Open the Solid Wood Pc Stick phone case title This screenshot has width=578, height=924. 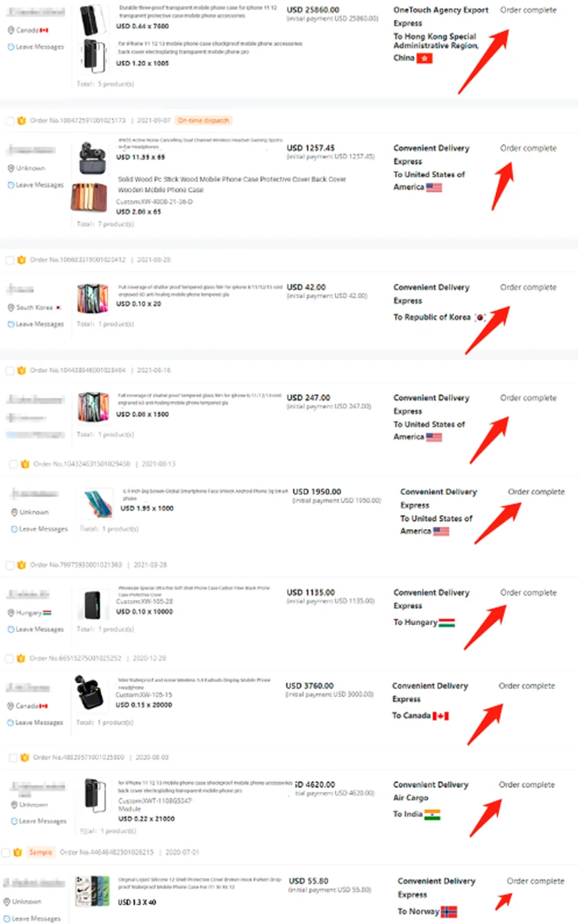232,184
